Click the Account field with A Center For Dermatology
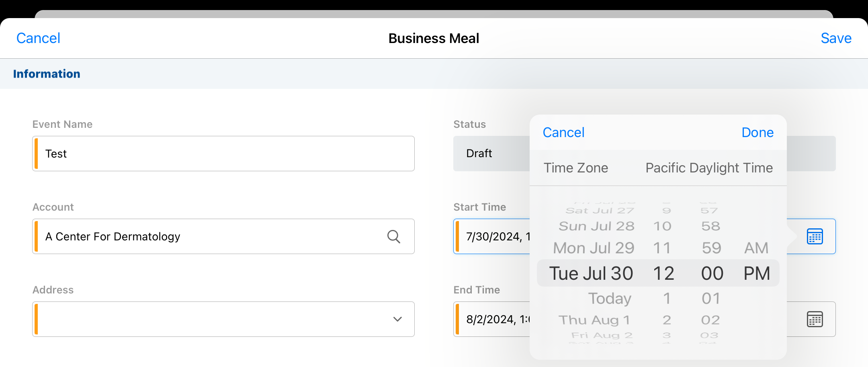This screenshot has height=367, width=868. click(209, 236)
